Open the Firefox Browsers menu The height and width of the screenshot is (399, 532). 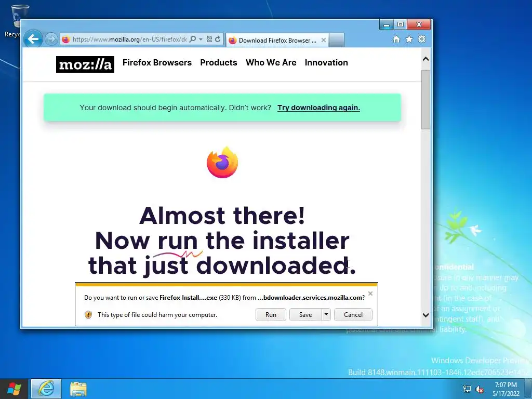[x=157, y=62]
